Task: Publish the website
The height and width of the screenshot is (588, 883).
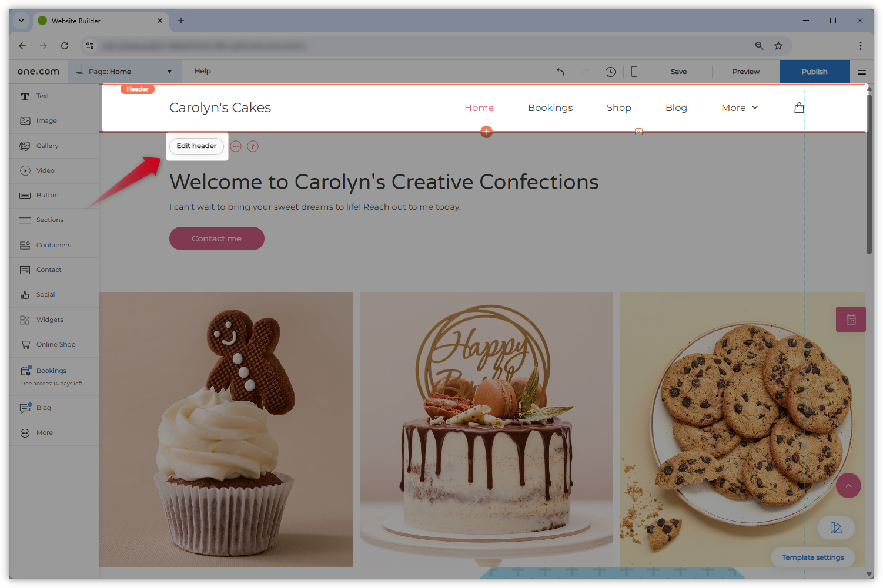Action: (x=814, y=71)
